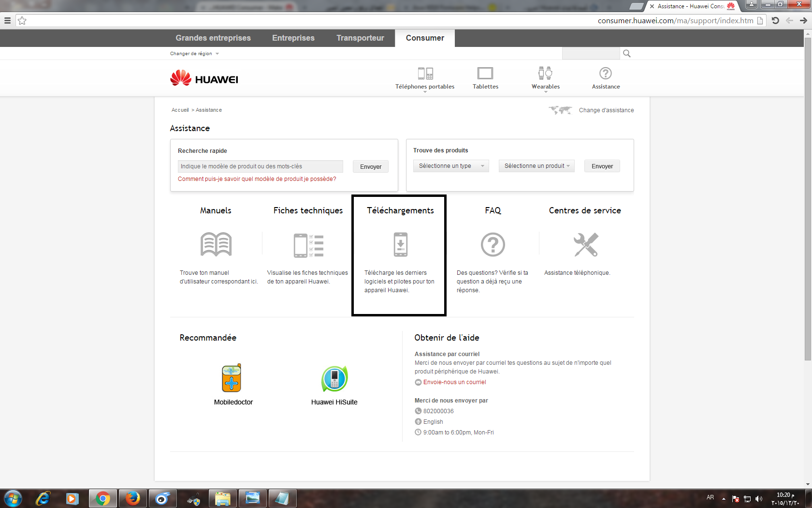Launch Internet Explorer from the taskbar
The height and width of the screenshot is (508, 812).
pyautogui.click(x=43, y=498)
